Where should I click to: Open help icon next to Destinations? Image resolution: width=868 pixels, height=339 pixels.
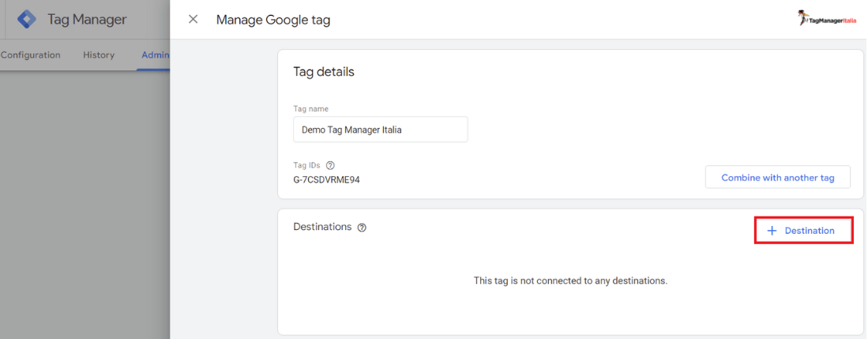pyautogui.click(x=362, y=228)
